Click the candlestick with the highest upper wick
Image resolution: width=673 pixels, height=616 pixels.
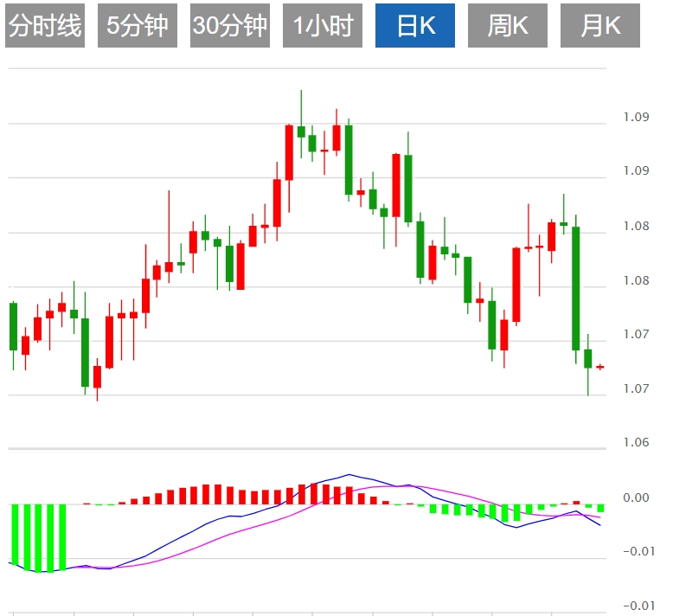coord(301,131)
